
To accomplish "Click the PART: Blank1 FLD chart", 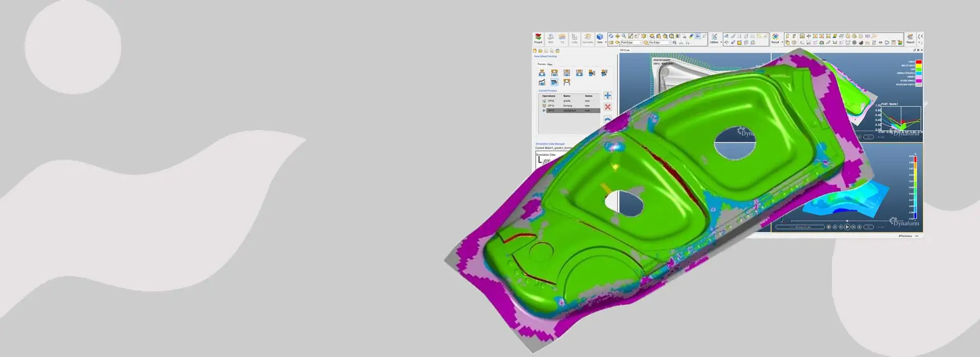I will pos(900,119).
